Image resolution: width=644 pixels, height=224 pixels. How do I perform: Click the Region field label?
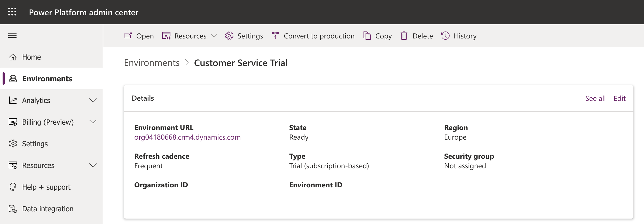(456, 127)
